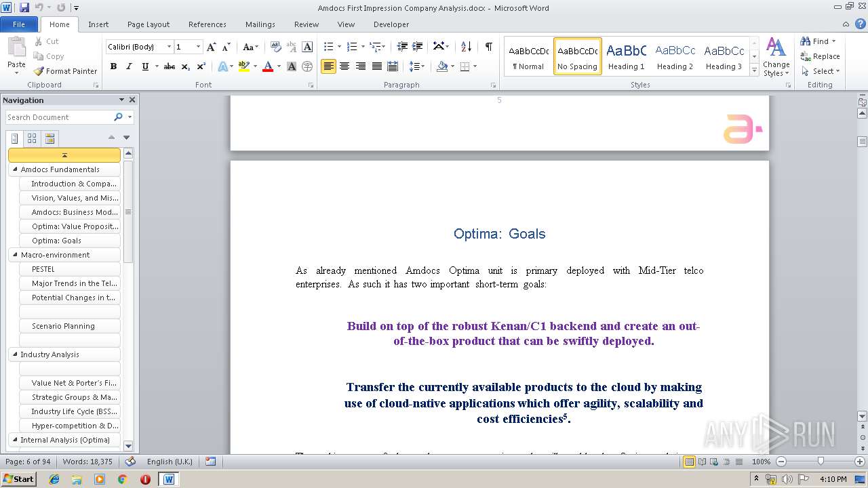Open the Font size dropdown

pos(198,47)
